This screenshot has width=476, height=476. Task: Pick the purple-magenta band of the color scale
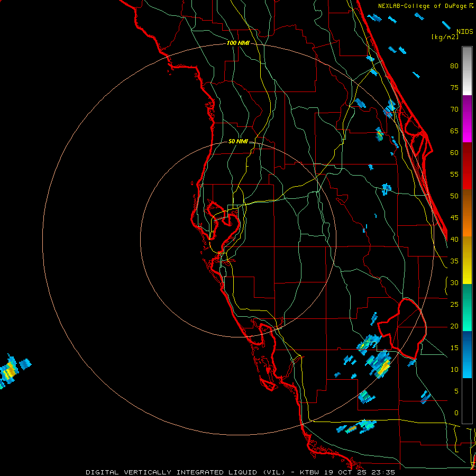[467, 118]
